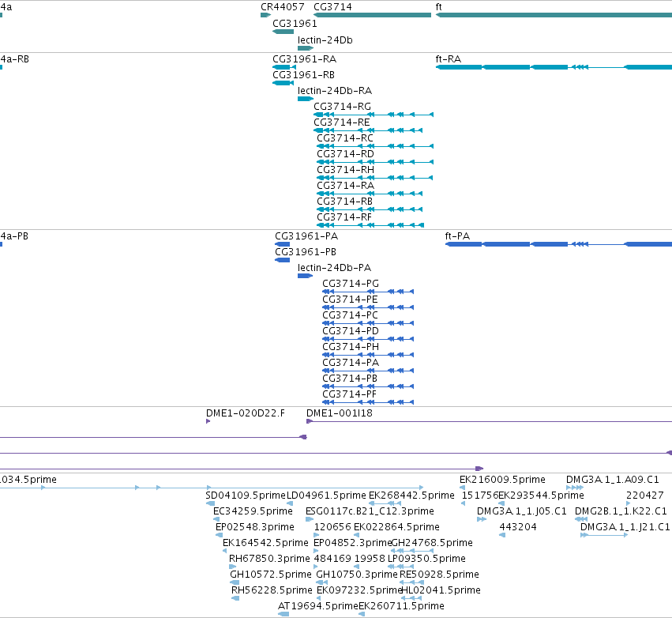Select protein CG3714-PA
The height and width of the screenshot is (618, 672).
coord(368,371)
